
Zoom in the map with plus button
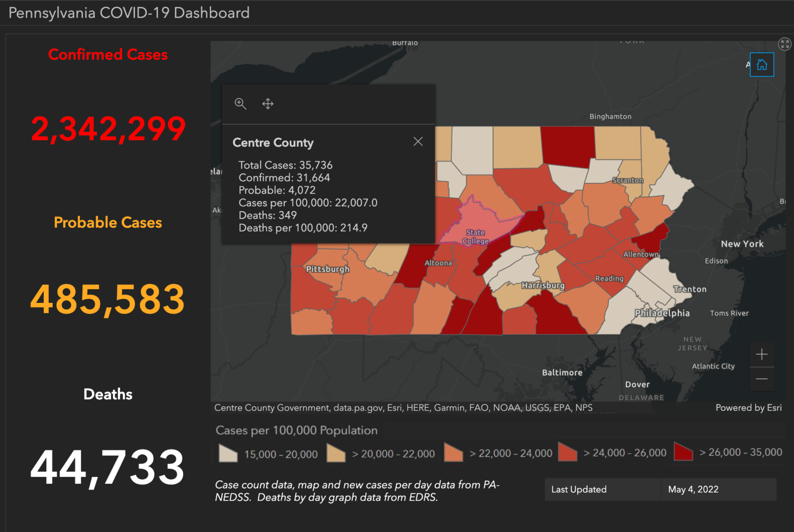[761, 354]
